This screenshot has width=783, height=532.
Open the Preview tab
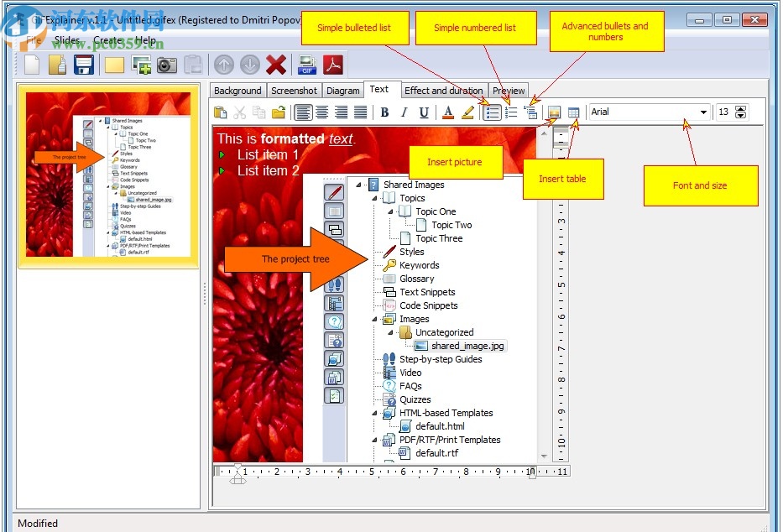(509, 91)
